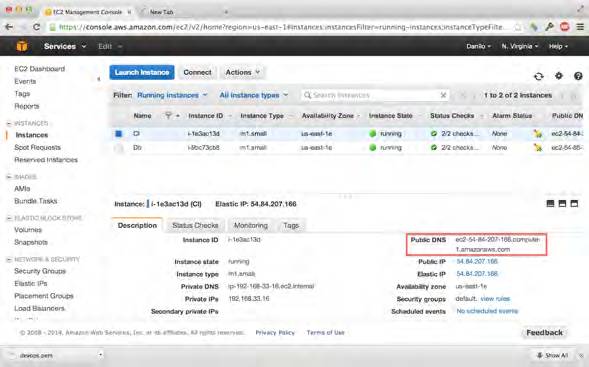This screenshot has height=367, width=589.
Task: Clear the search instances field
Action: coord(443,95)
